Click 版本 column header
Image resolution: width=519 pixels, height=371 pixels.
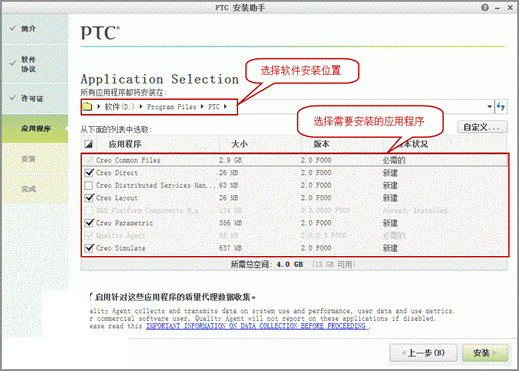pos(321,144)
